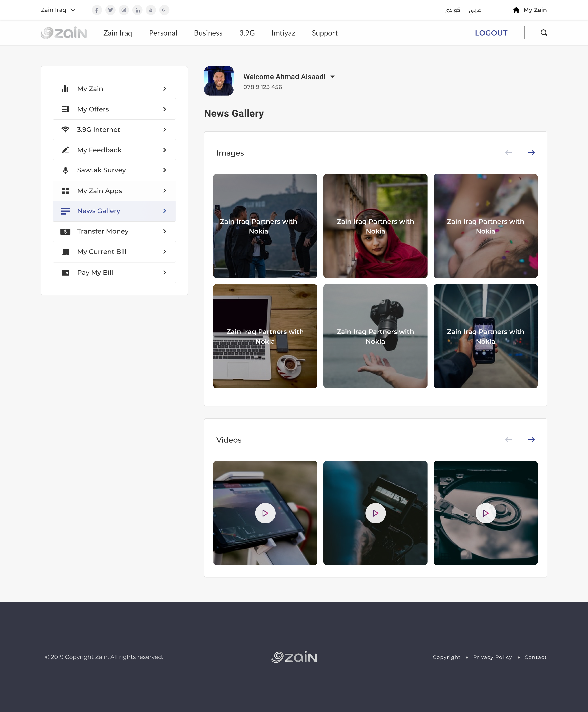Switch language to Kurdish (كوردي)
The width and height of the screenshot is (588, 712).
click(452, 10)
